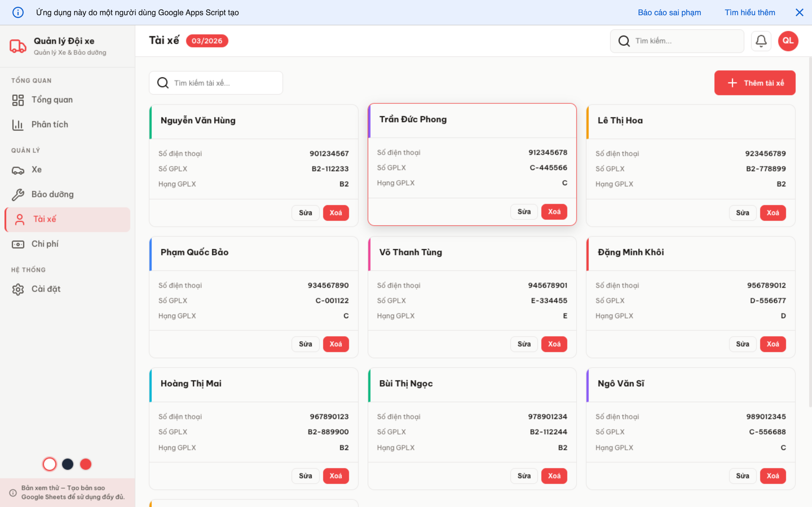Open the Chi phí expenses icon

click(18, 244)
